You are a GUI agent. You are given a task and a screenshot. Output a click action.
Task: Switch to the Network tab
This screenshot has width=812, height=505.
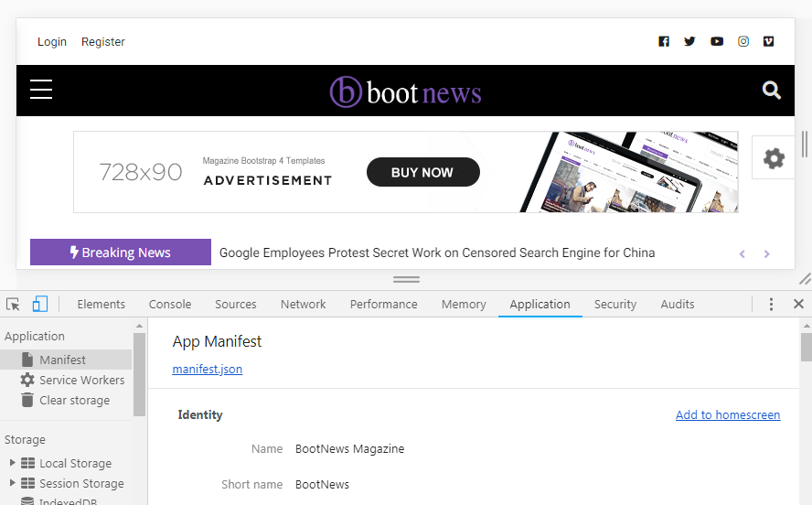tap(303, 305)
